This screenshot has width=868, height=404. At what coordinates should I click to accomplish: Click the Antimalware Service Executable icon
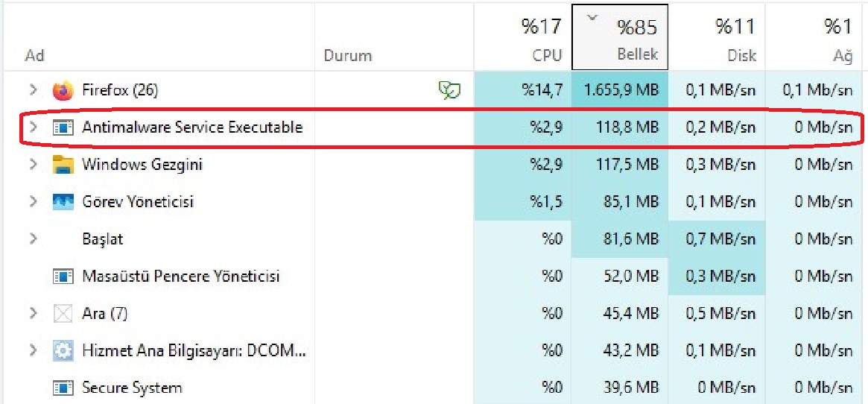tap(63, 127)
